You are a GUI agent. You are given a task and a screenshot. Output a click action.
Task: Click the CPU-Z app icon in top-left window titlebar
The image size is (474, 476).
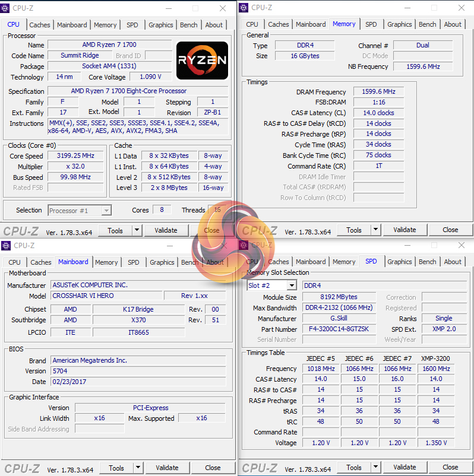tap(5, 8)
